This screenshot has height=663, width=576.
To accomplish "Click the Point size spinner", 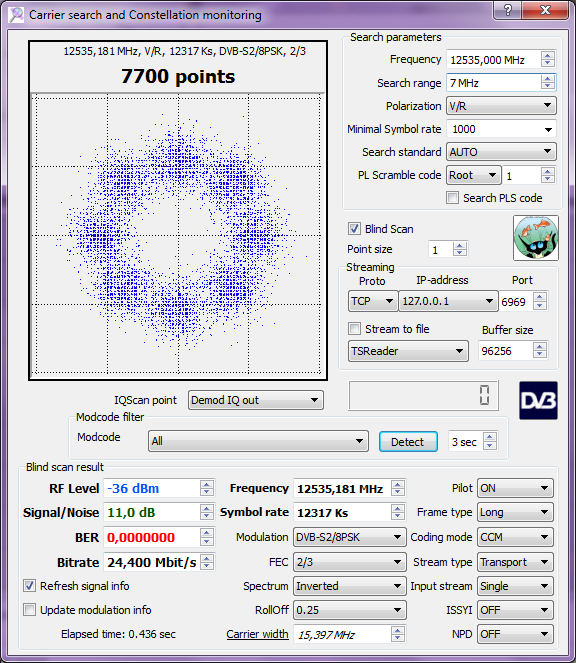I will pyautogui.click(x=460, y=249).
